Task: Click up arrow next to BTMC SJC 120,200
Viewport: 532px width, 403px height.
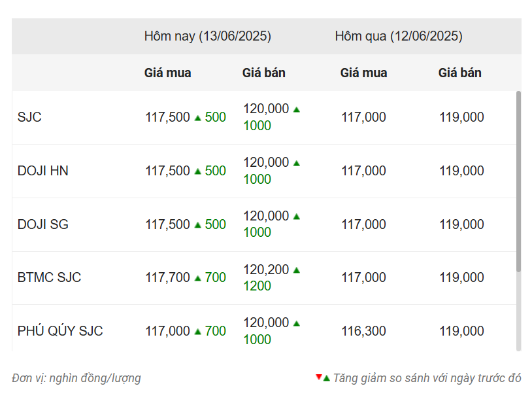Action: [297, 270]
